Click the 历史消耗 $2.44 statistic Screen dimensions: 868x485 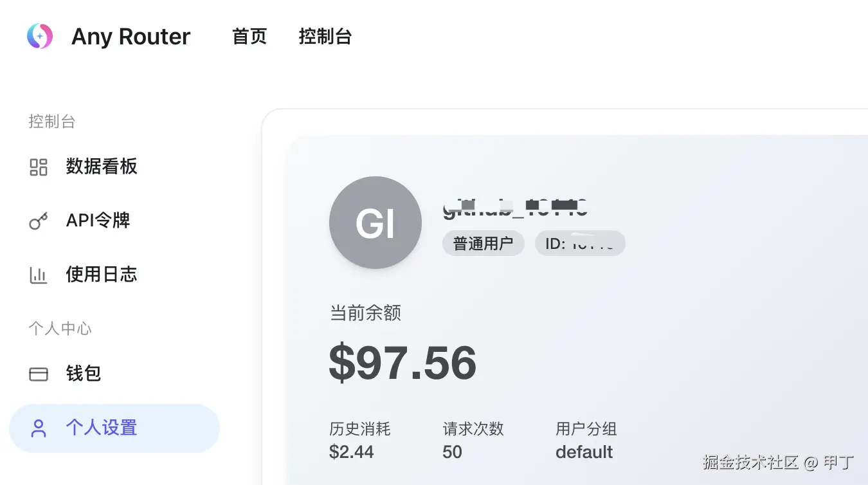tap(359, 441)
